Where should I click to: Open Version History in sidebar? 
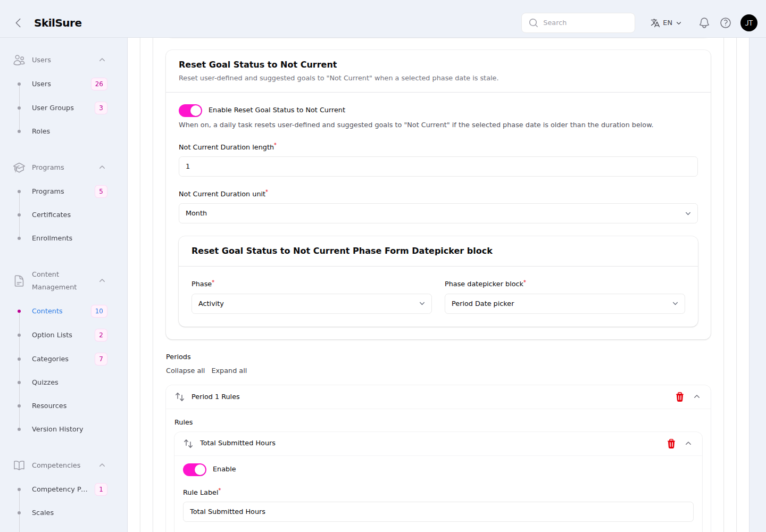coord(57,429)
